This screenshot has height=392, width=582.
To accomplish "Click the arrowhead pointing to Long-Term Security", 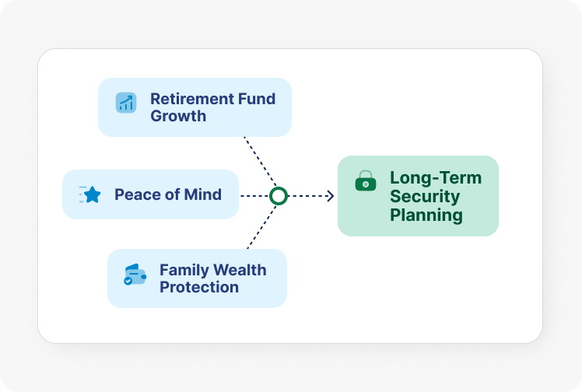I will pos(330,196).
